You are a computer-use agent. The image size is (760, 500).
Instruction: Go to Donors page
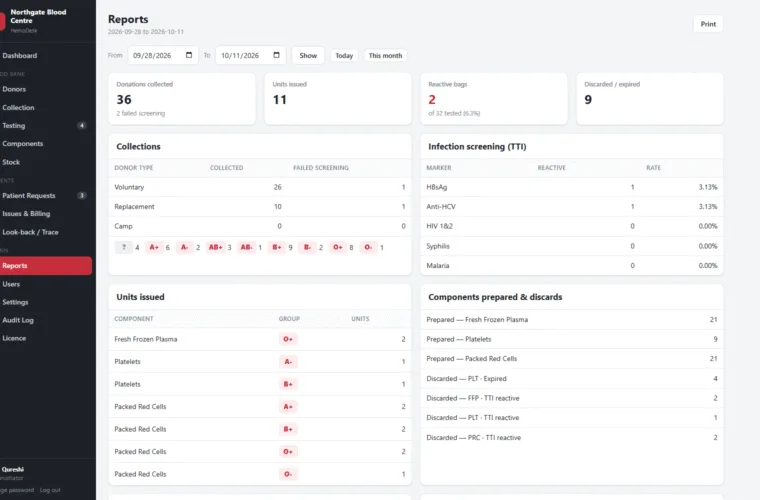click(46, 89)
